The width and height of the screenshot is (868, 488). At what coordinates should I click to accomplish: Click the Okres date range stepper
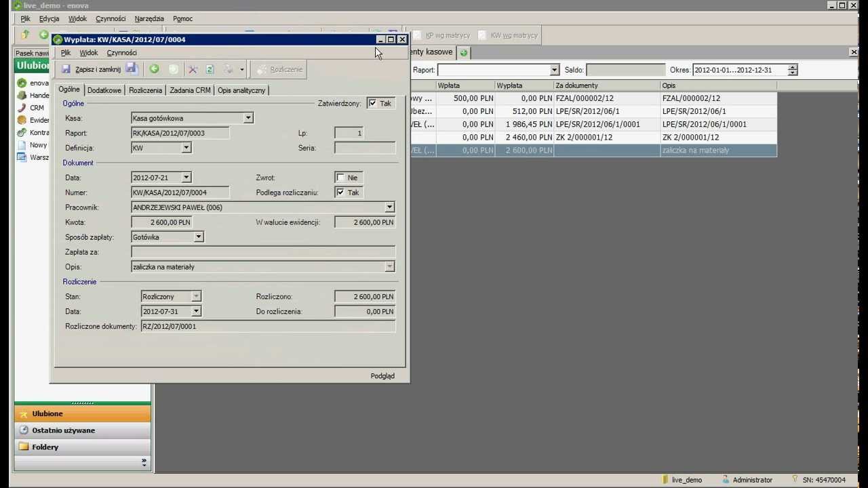[x=793, y=70]
